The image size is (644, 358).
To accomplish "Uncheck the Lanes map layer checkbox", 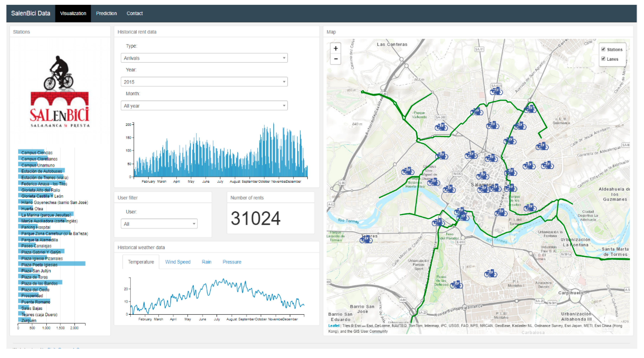I will 603,59.
